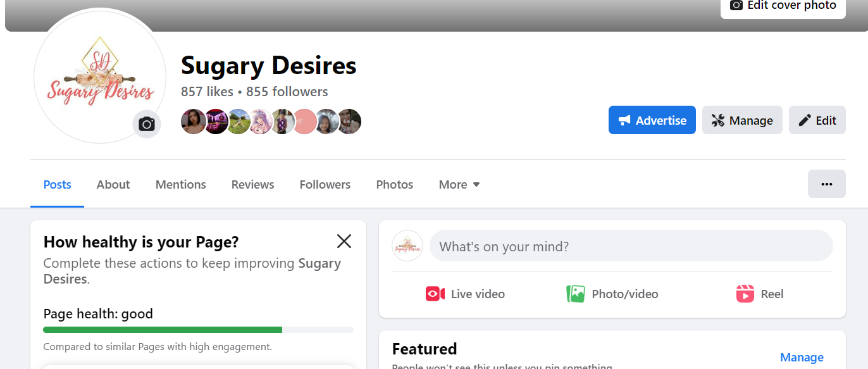868x369 pixels.
Task: Expand the More tabs dropdown
Action: (459, 185)
